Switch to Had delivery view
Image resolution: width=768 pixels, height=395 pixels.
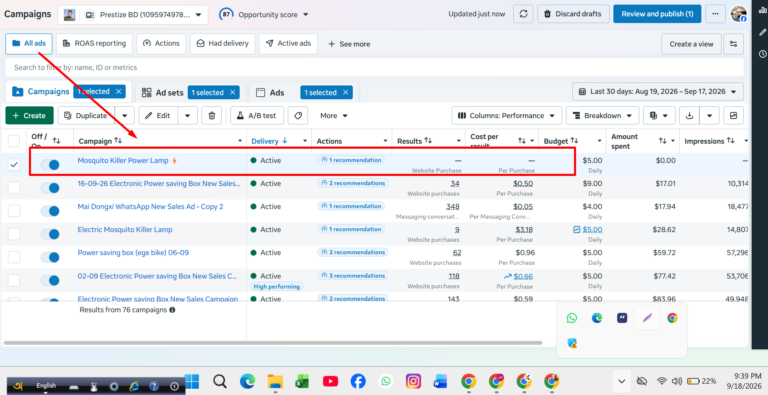coord(222,44)
